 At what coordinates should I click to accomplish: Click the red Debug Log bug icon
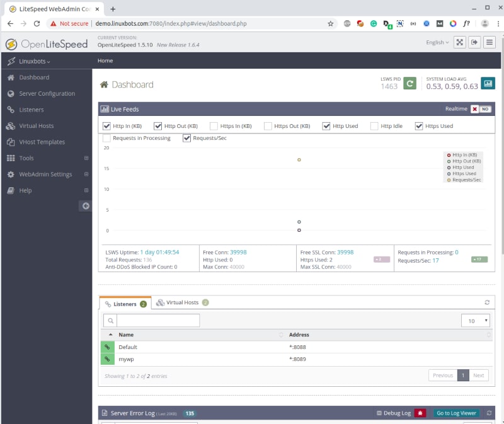tap(421, 413)
